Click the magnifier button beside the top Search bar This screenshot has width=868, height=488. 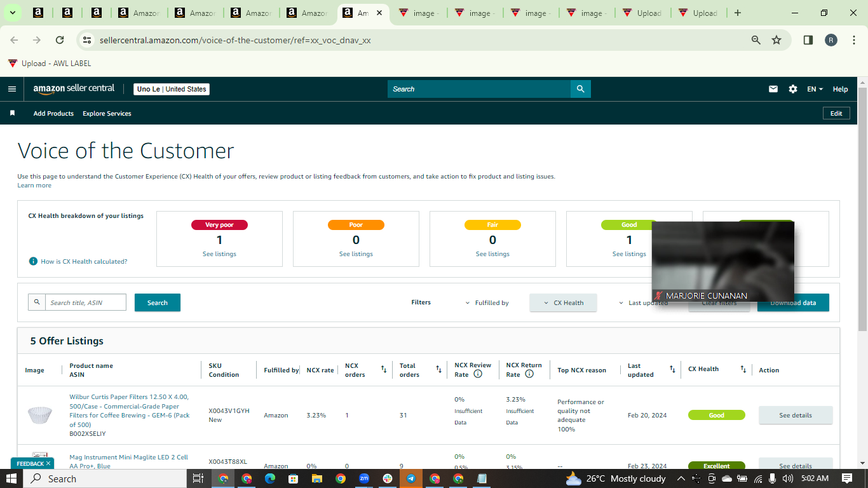point(580,89)
